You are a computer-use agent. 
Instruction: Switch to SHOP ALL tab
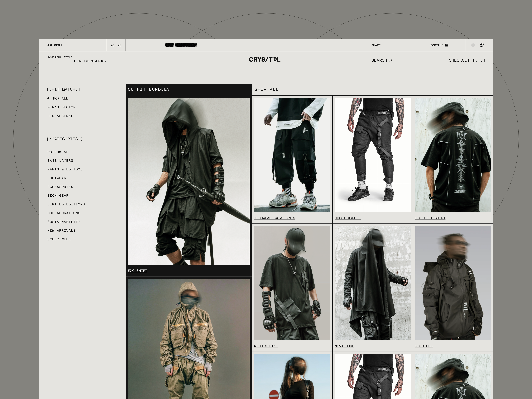pos(267,89)
